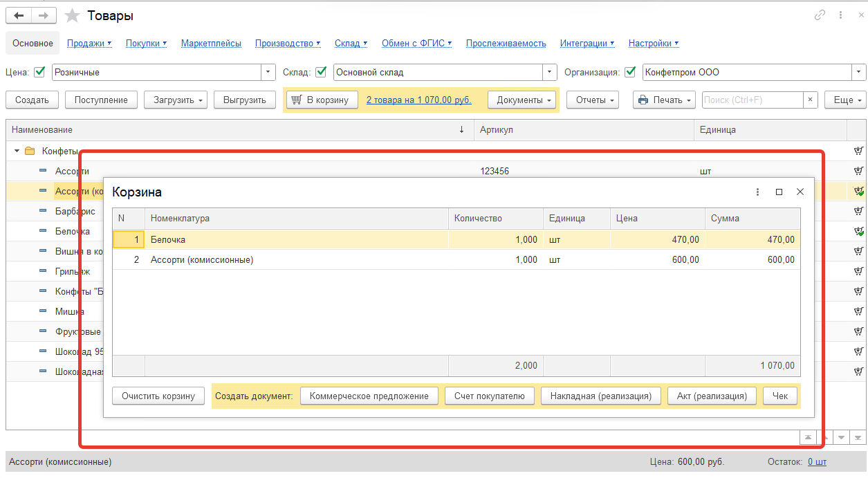Open the '2 товара на 1 070,00 руб.' link

coord(418,100)
